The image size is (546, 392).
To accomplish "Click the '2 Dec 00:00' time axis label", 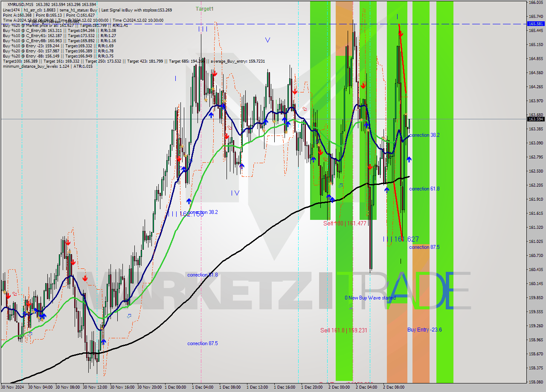I will [x=339, y=387].
